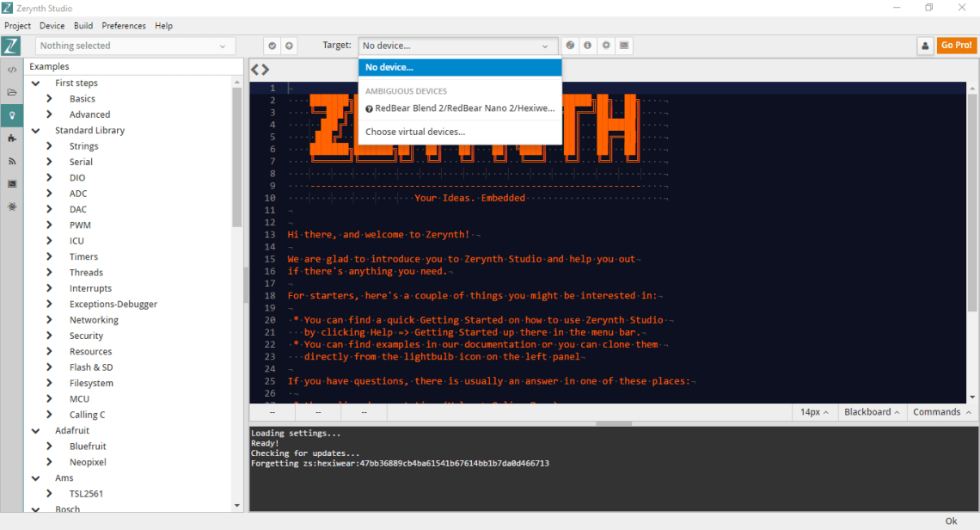Select the Serial tree item
Viewport: 980px width, 530px height.
point(82,162)
